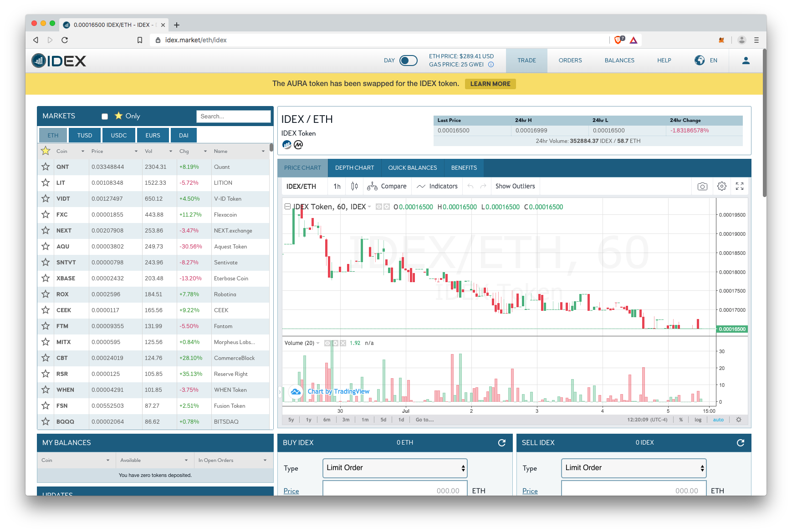This screenshot has width=792, height=532.
Task: Switch to QUICK BALANCES tab
Action: pyautogui.click(x=413, y=168)
